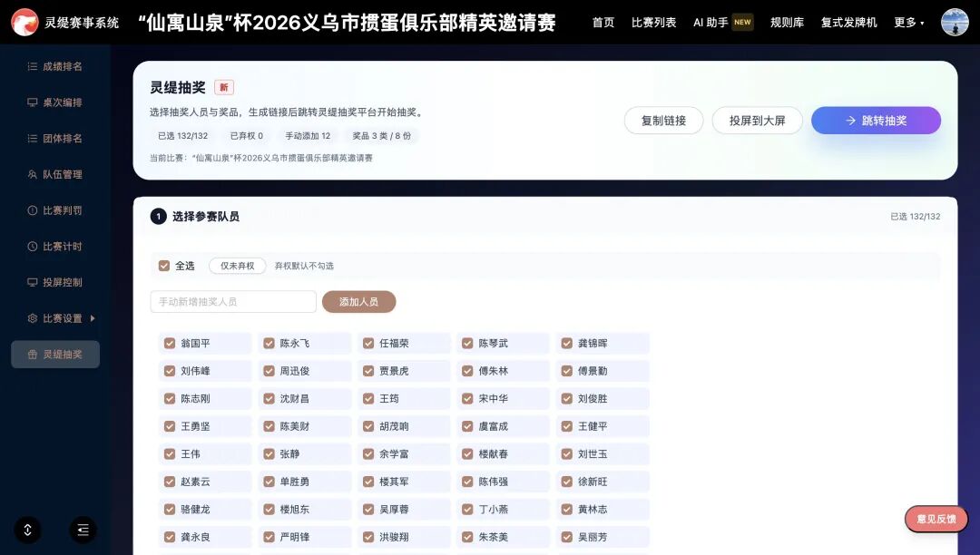
Task: Toggle the 仅未弃权 filter pill
Action: pos(238,266)
